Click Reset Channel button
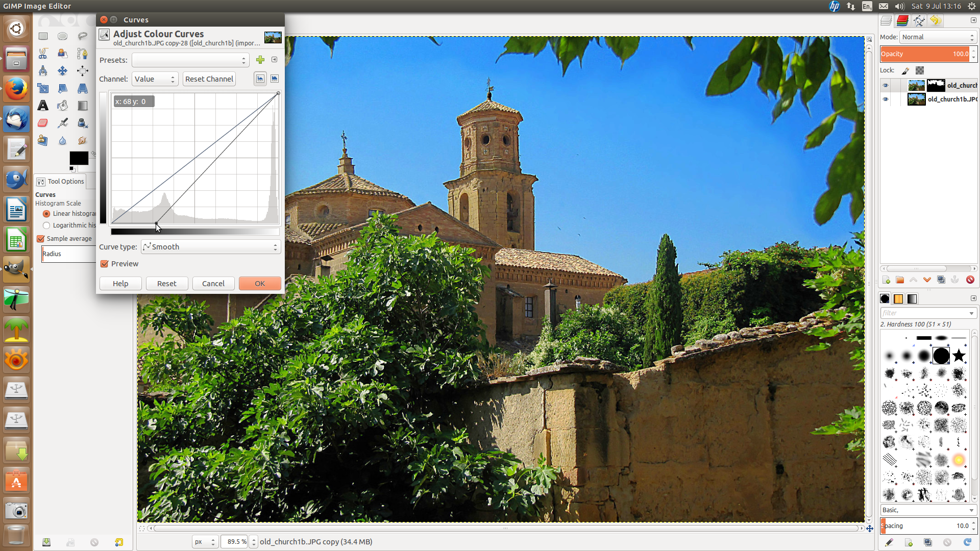The width and height of the screenshot is (980, 551). pos(209,79)
